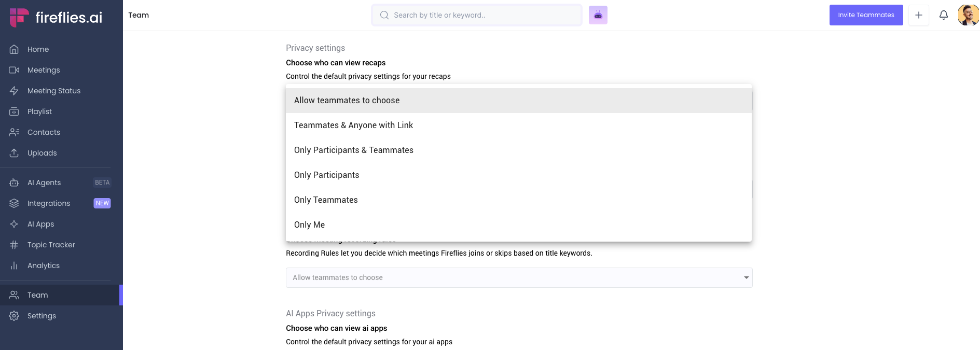Choose the 'Only Me' option
The width and height of the screenshot is (980, 350).
point(519,225)
